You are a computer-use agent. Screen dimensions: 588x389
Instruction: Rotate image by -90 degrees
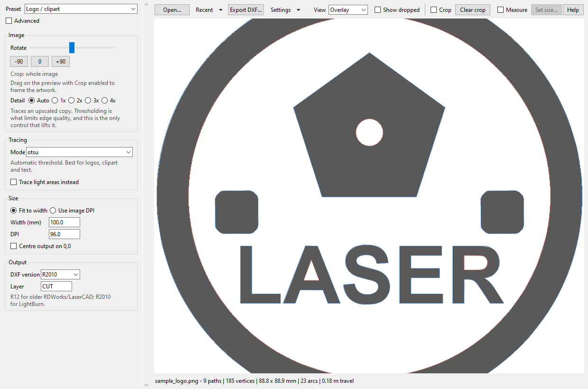coord(19,62)
